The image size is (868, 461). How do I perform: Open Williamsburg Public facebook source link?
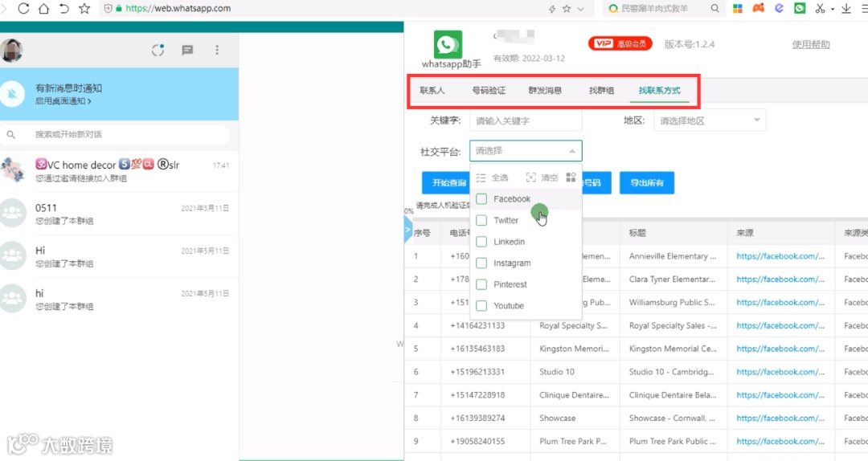point(780,302)
